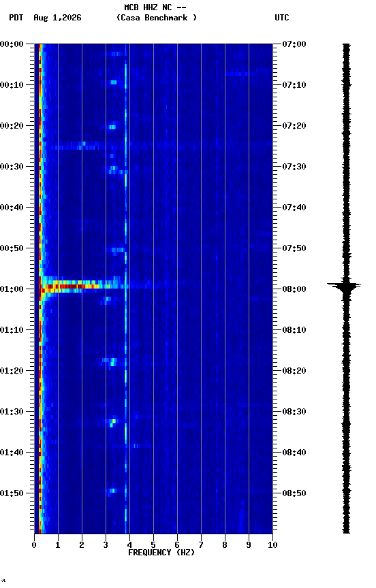Click the '00:50' PDT time label

coord(12,248)
